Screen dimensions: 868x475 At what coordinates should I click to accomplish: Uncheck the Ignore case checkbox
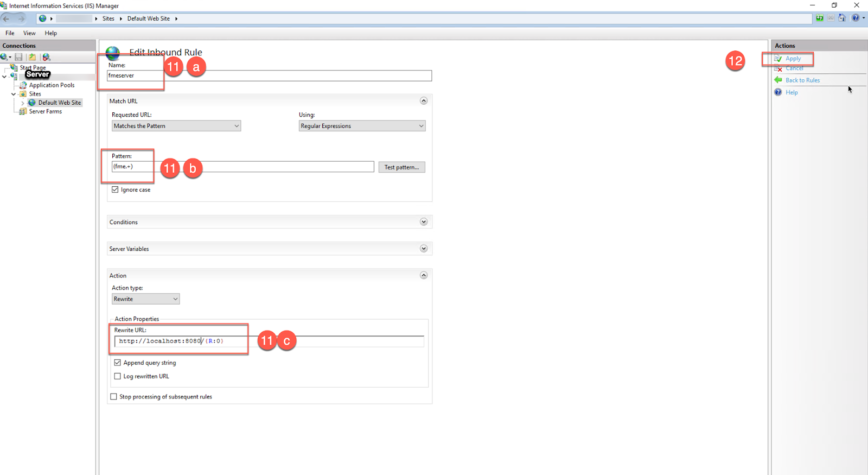pos(115,189)
